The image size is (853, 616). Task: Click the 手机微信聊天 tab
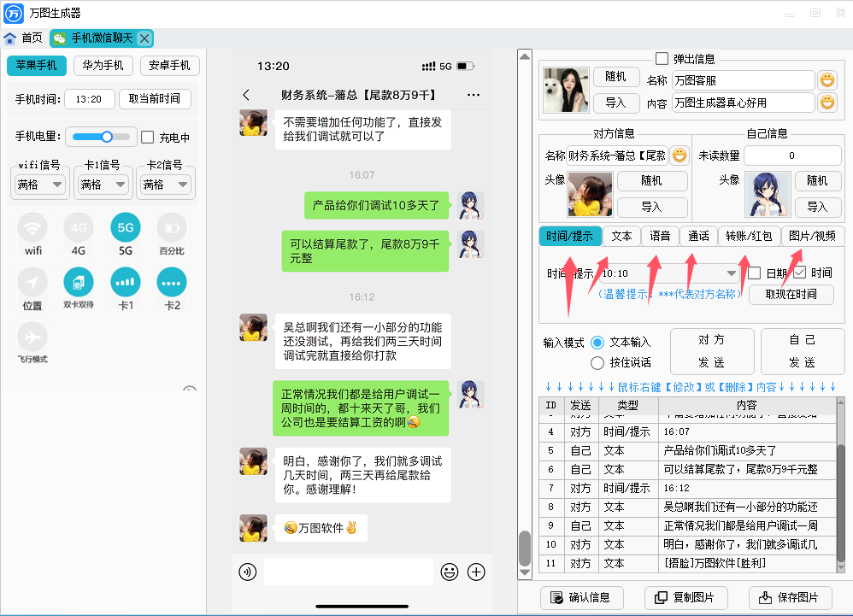tap(101, 38)
